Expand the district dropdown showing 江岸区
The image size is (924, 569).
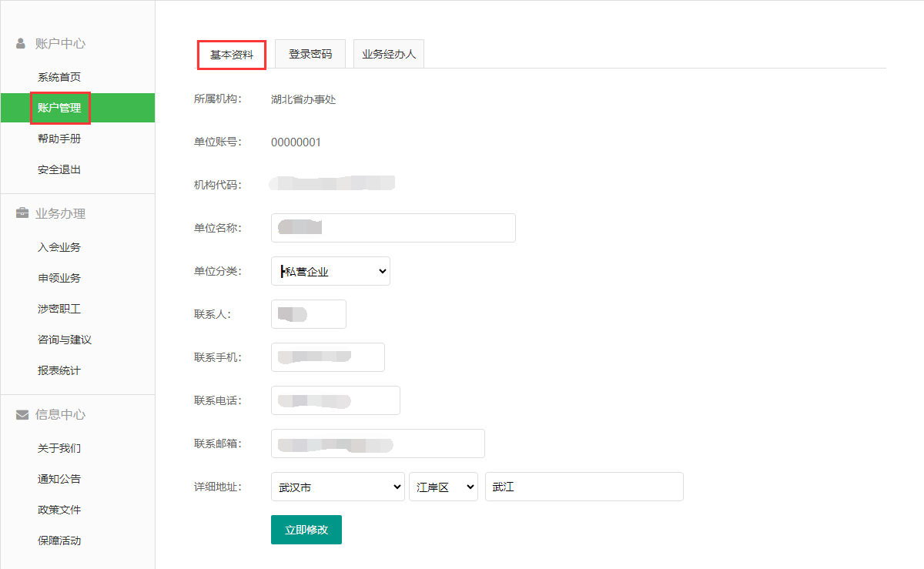tap(444, 487)
